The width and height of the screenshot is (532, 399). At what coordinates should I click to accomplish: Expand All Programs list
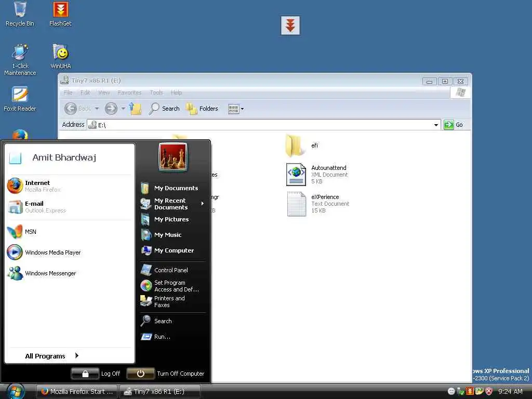click(x=51, y=356)
